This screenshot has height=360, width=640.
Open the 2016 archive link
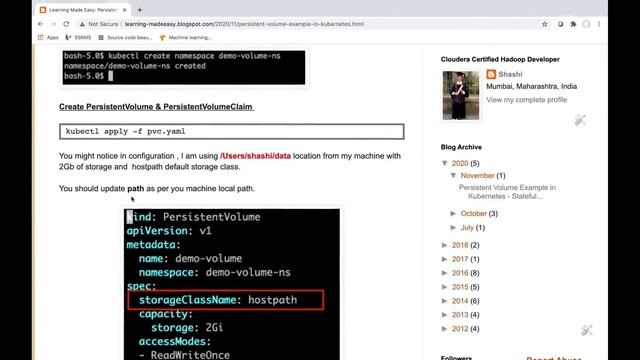(x=460, y=273)
